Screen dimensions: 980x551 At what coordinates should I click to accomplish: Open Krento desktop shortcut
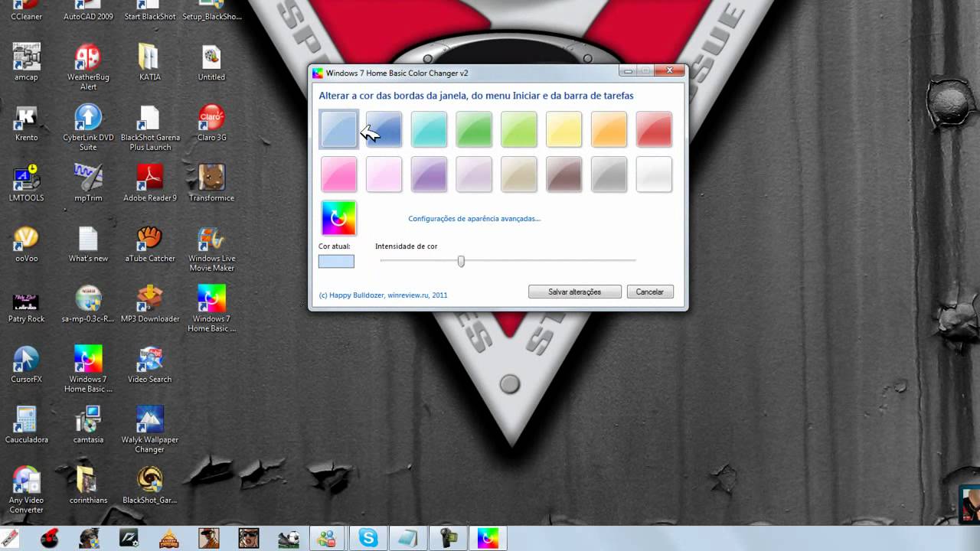click(26, 122)
